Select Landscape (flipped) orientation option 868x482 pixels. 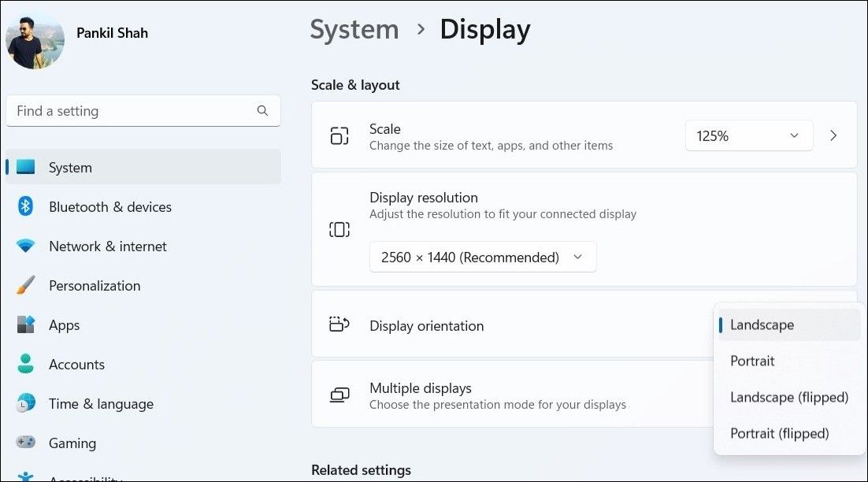(788, 397)
